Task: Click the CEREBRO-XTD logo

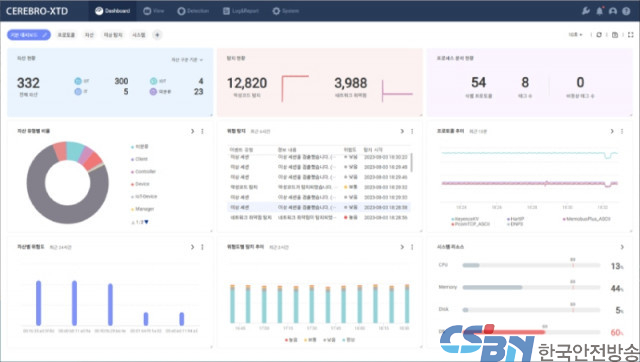Action: coord(37,11)
